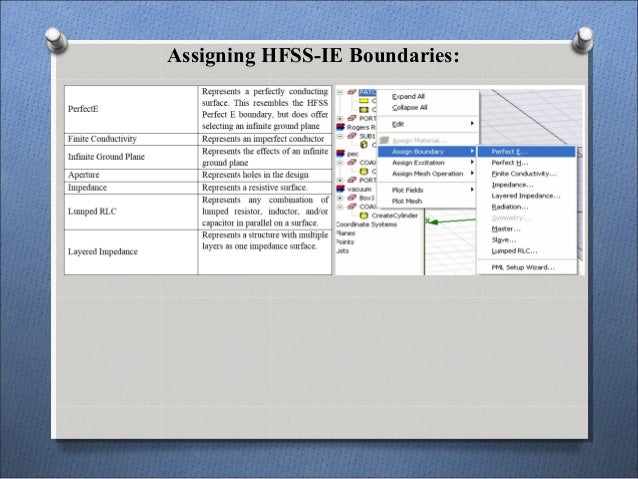Select the highlighted Assign Boundary menu item
The height and width of the screenshot is (479, 638).
pos(428,152)
